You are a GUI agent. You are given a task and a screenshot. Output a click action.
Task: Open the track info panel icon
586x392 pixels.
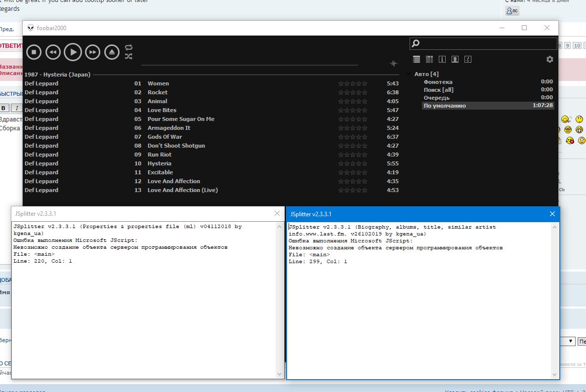click(x=442, y=59)
